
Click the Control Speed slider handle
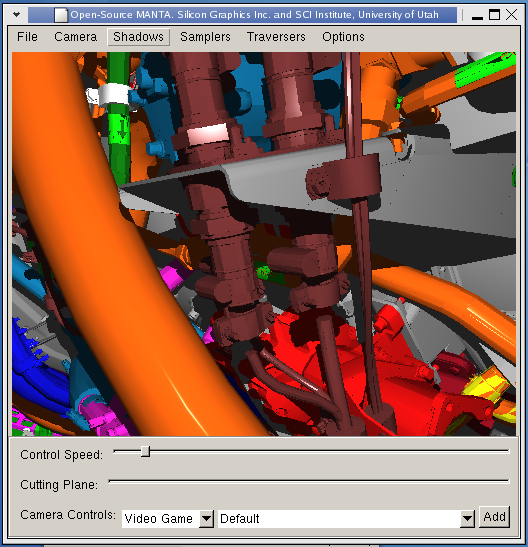tap(145, 451)
